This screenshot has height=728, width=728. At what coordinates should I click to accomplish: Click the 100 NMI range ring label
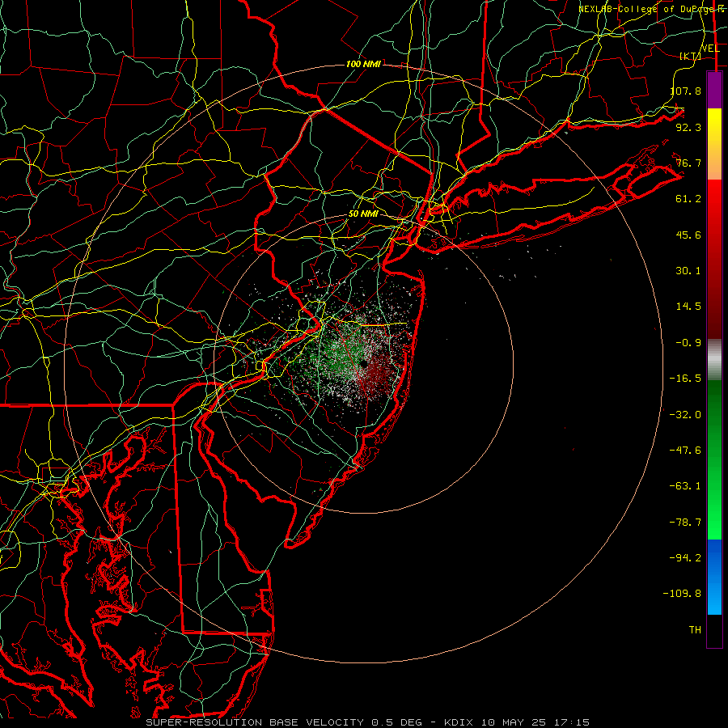[363, 64]
